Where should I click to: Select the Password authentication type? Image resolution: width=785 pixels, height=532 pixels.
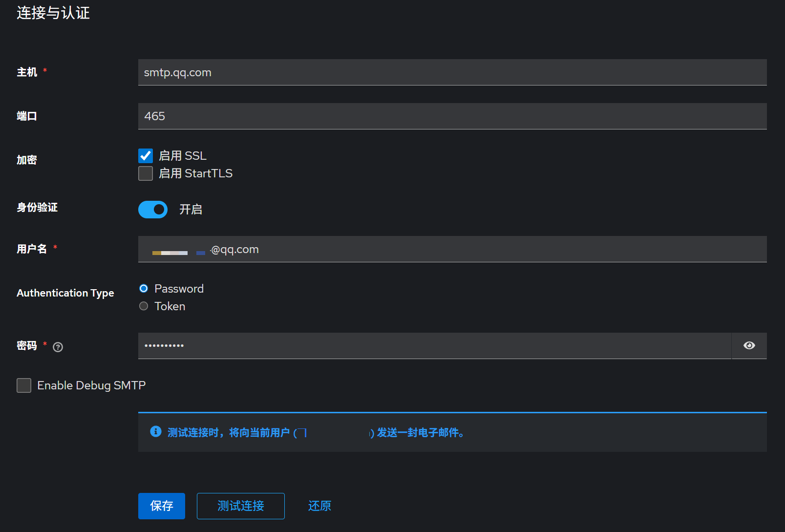[x=144, y=289]
